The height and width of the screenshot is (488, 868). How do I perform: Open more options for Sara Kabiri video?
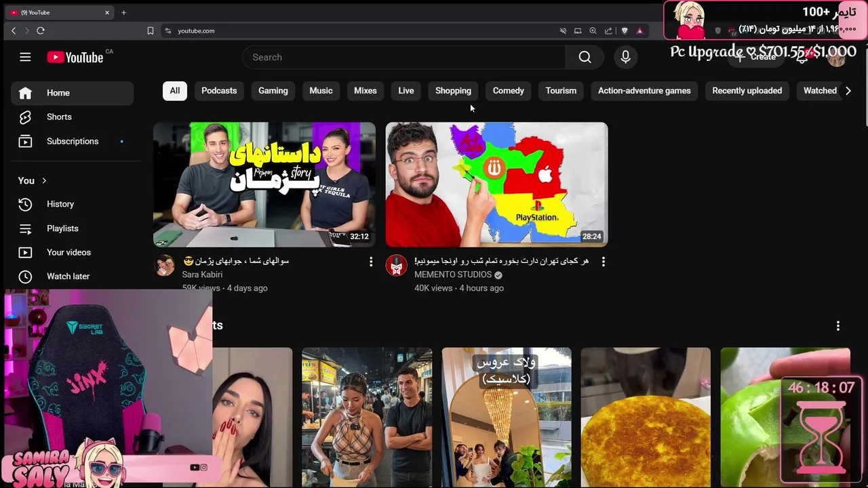pyautogui.click(x=370, y=262)
